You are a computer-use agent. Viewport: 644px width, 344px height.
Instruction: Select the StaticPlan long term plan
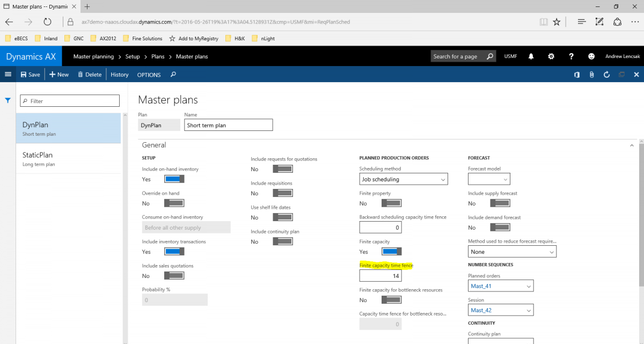coord(68,159)
